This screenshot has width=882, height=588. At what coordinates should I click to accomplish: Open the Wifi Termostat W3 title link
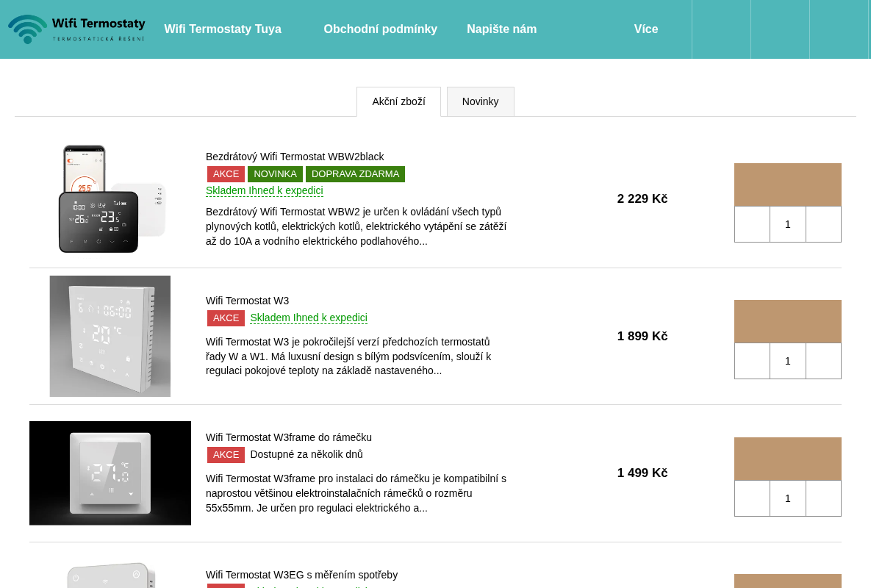(247, 301)
